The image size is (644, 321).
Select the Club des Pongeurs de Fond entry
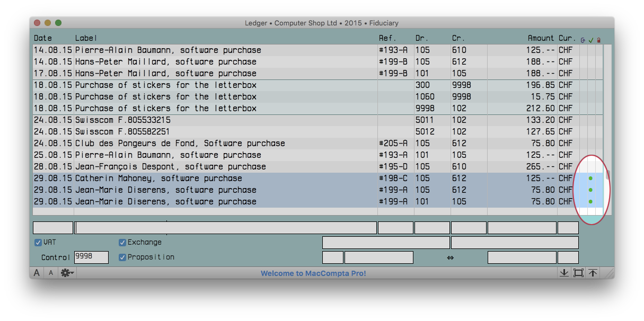180,144
